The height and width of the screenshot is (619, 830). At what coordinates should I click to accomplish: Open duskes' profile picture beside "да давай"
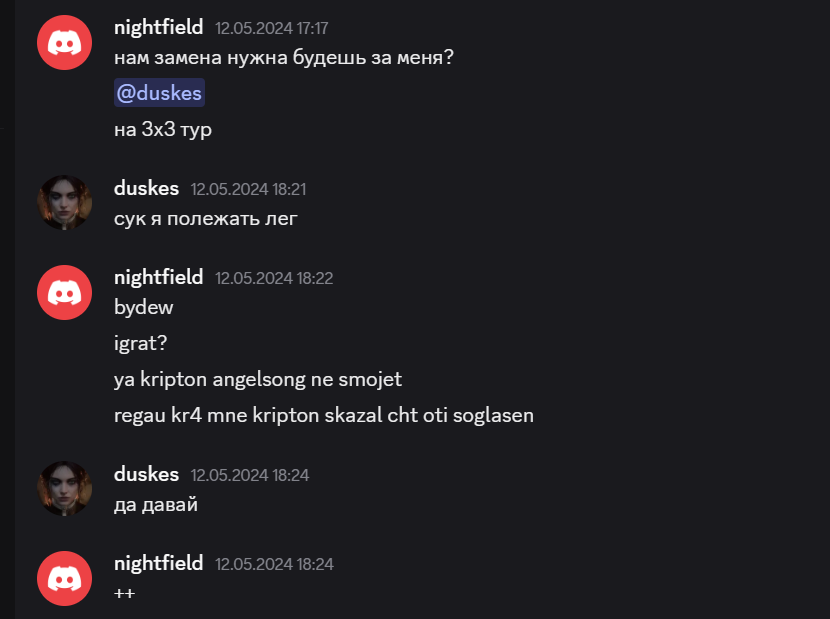click(64, 489)
